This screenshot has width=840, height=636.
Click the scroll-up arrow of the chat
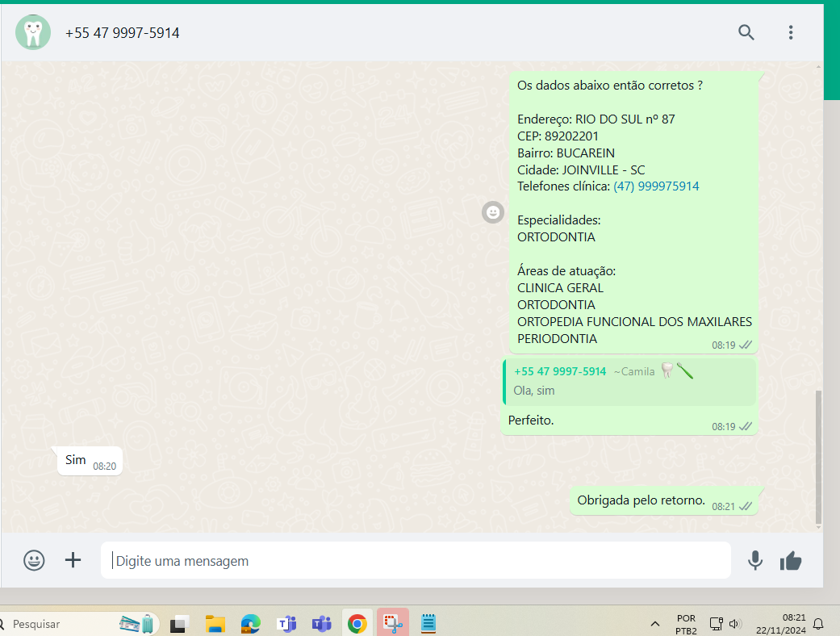818,66
